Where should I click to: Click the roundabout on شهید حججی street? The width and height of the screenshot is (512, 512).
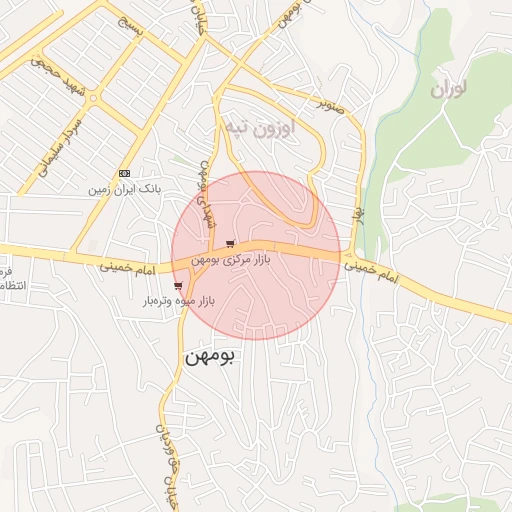(93, 98)
